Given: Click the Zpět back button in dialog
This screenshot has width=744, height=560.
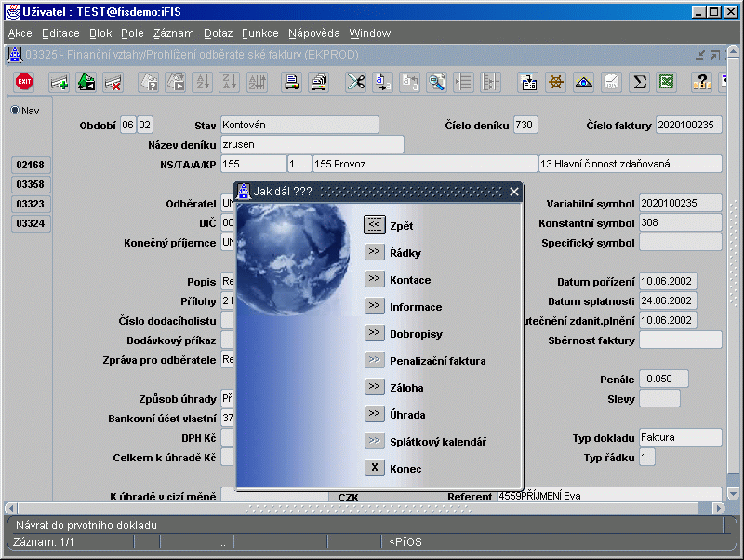Looking at the screenshot, I should pyautogui.click(x=375, y=225).
